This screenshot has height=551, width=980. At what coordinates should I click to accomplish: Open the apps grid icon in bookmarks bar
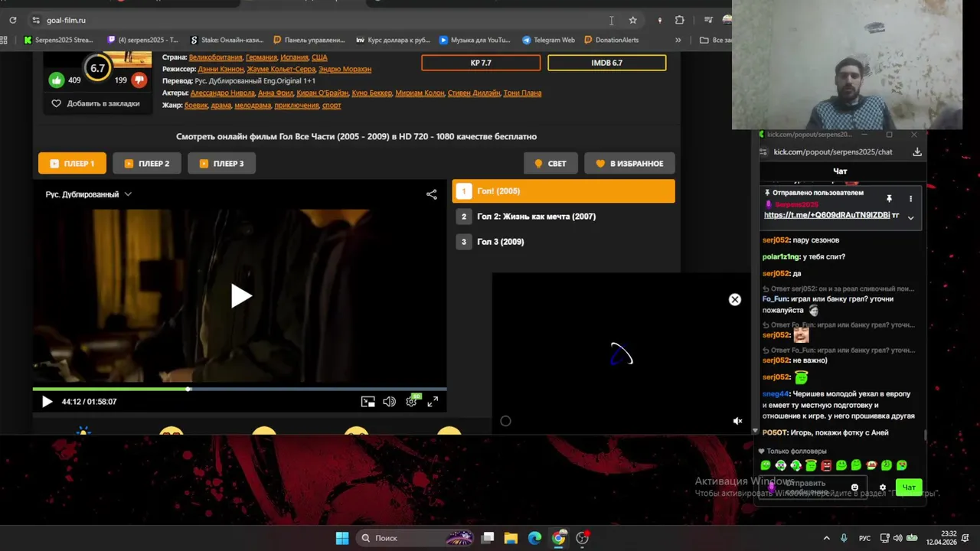pos(4,40)
